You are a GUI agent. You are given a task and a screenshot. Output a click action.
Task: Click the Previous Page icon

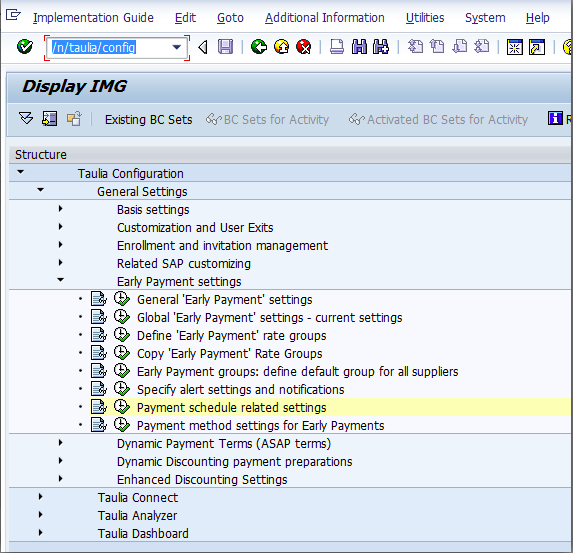[x=437, y=47]
